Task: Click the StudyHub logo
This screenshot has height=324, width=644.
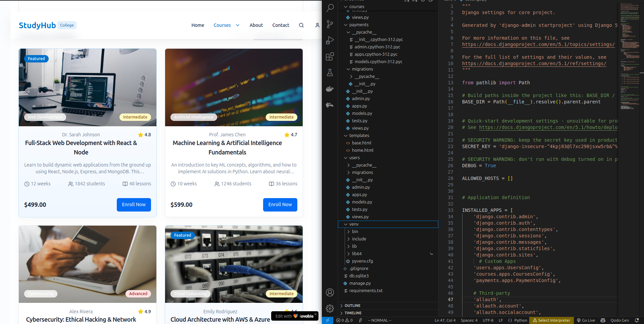Action: [37, 25]
